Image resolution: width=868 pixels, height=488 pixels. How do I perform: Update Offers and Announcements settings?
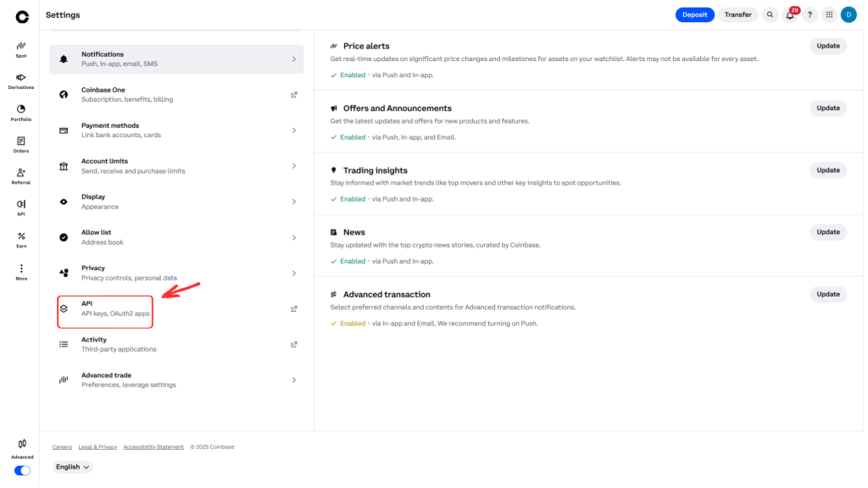[828, 108]
